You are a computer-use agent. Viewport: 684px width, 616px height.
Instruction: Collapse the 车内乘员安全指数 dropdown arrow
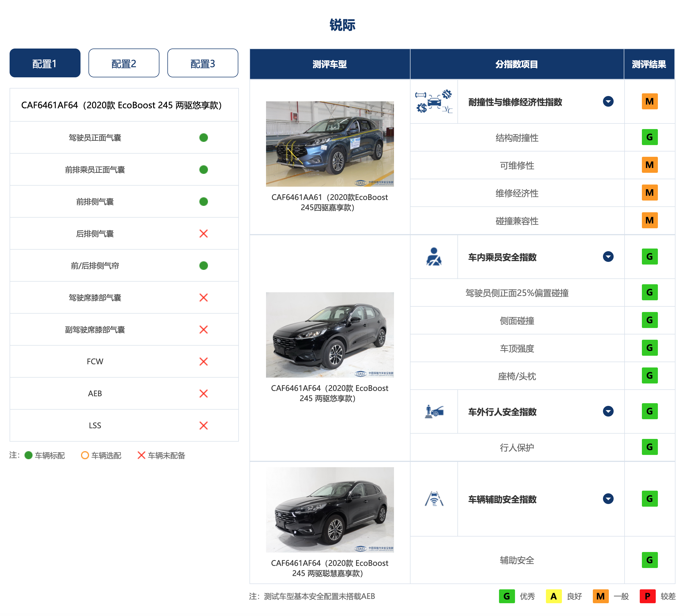coord(608,257)
